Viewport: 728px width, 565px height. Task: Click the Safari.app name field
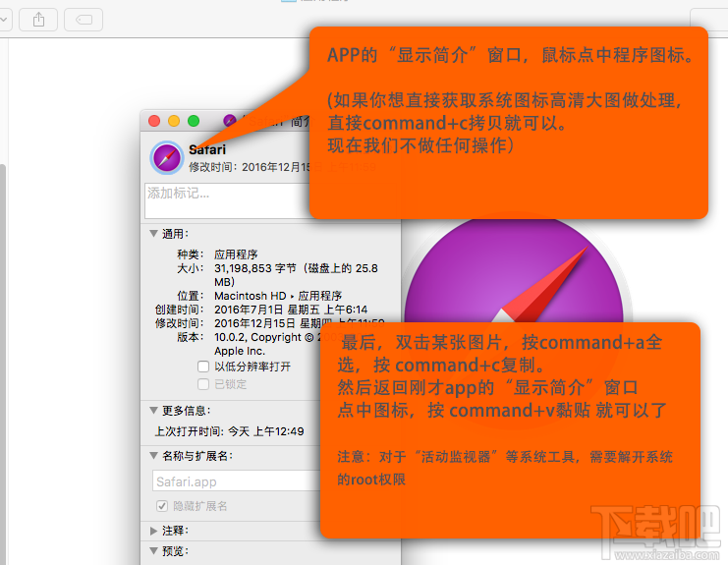tap(237, 480)
